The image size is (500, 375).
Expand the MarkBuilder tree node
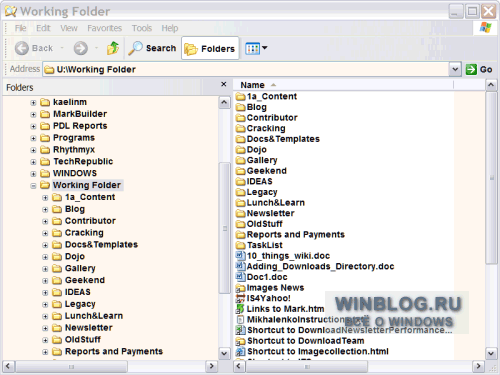coord(33,115)
